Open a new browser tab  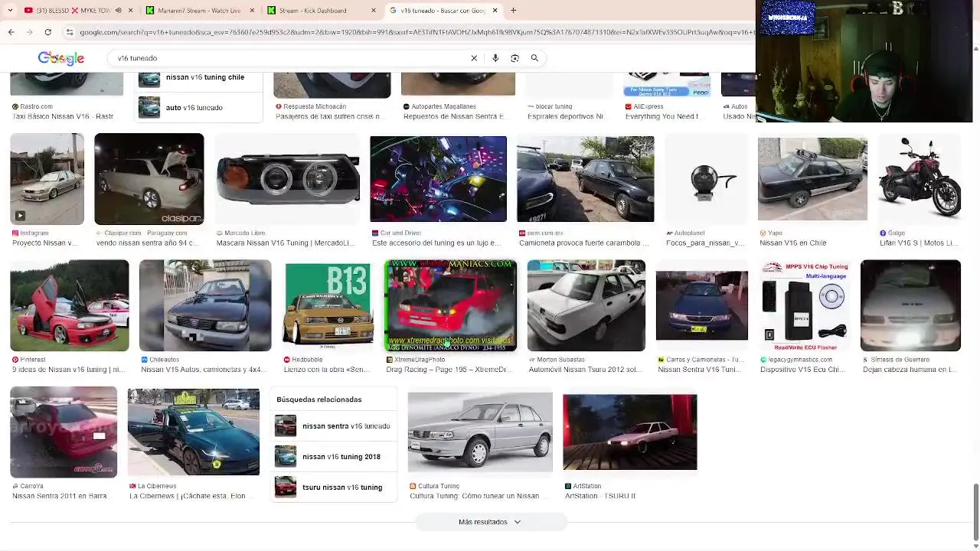tap(513, 11)
